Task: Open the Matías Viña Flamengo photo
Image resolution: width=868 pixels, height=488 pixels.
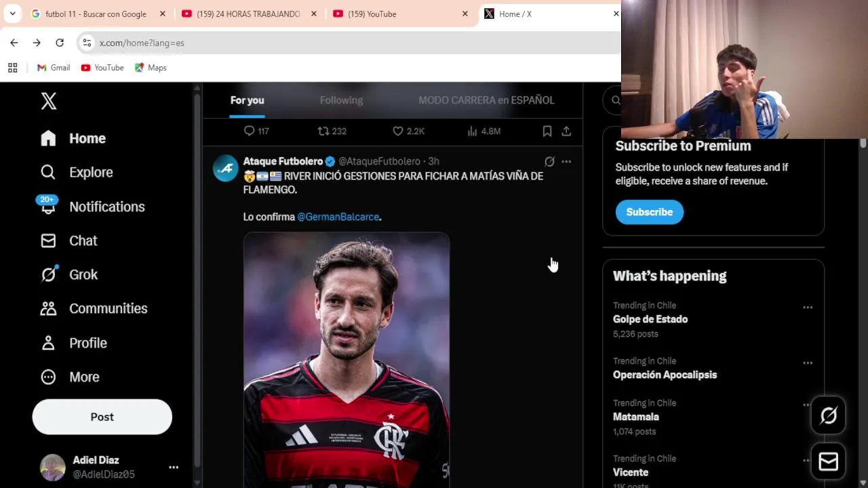Action: pyautogui.click(x=347, y=360)
